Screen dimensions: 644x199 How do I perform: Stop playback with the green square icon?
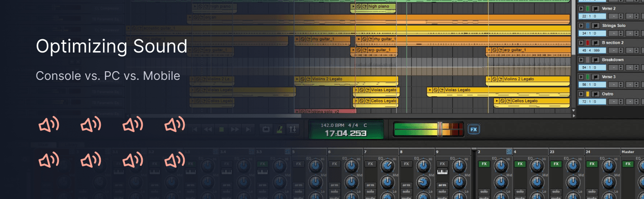tap(221, 129)
